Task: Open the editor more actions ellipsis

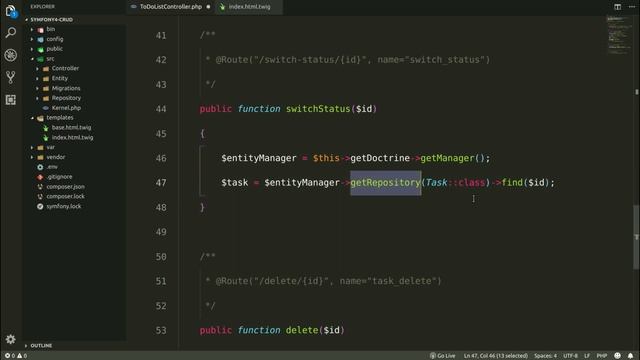Action: coord(631,7)
